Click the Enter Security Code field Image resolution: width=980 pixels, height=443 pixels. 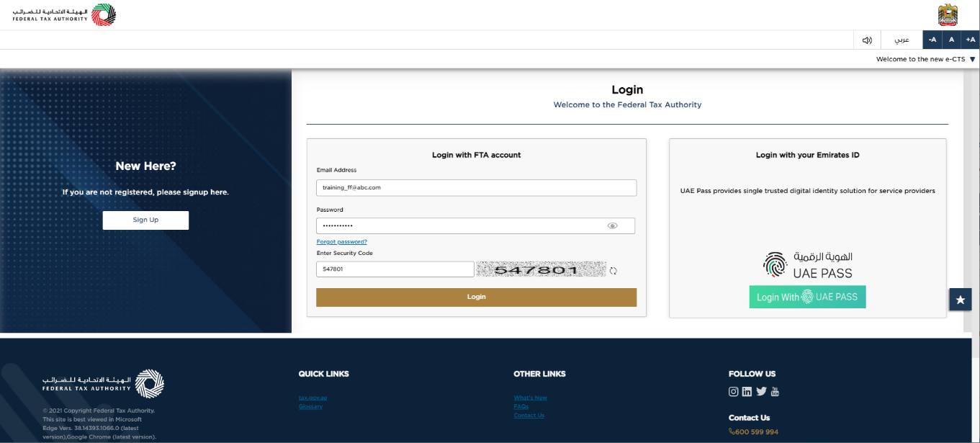395,269
